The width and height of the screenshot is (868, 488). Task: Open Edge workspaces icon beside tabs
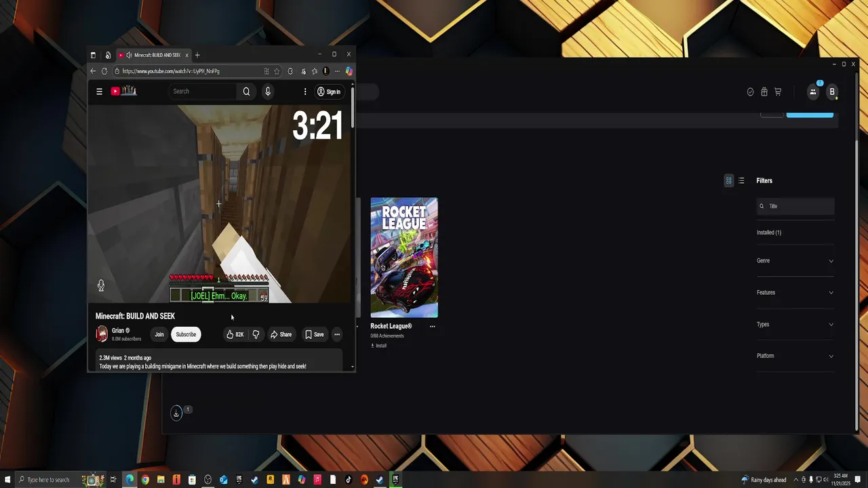108,55
